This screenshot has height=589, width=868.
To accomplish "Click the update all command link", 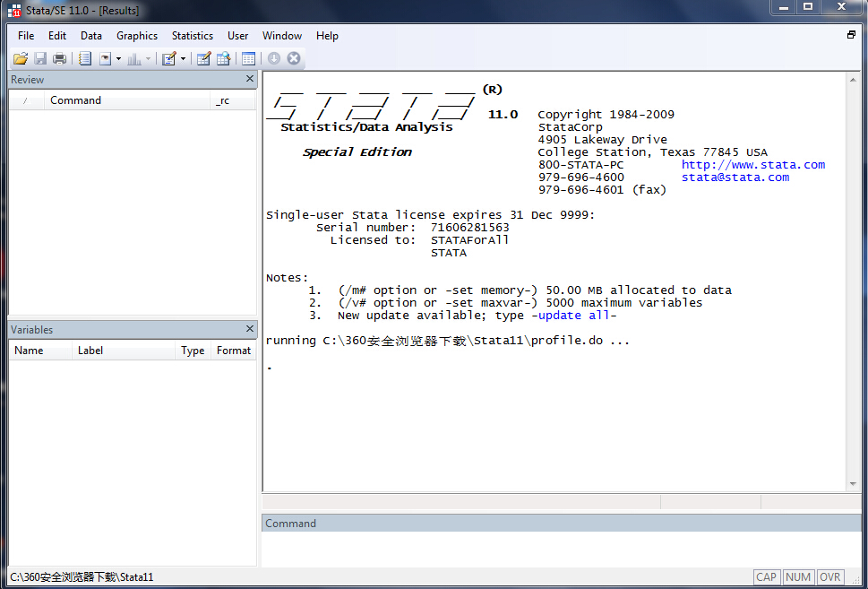I will click(577, 316).
